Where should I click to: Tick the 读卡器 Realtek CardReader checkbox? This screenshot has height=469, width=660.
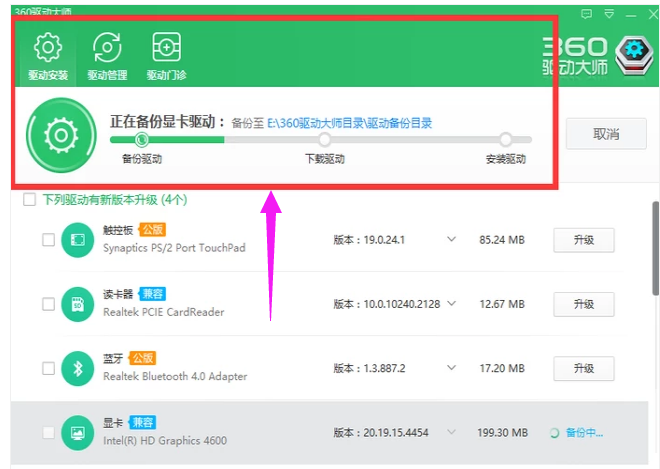point(48,304)
